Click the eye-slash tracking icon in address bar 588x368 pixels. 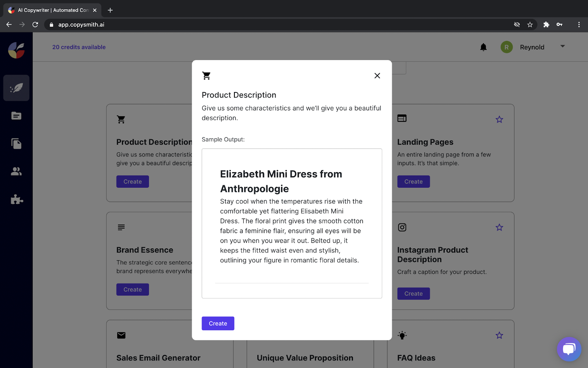click(517, 25)
